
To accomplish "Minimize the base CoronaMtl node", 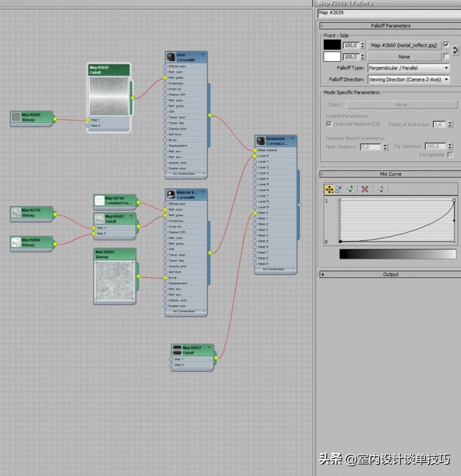I will pos(203,54).
